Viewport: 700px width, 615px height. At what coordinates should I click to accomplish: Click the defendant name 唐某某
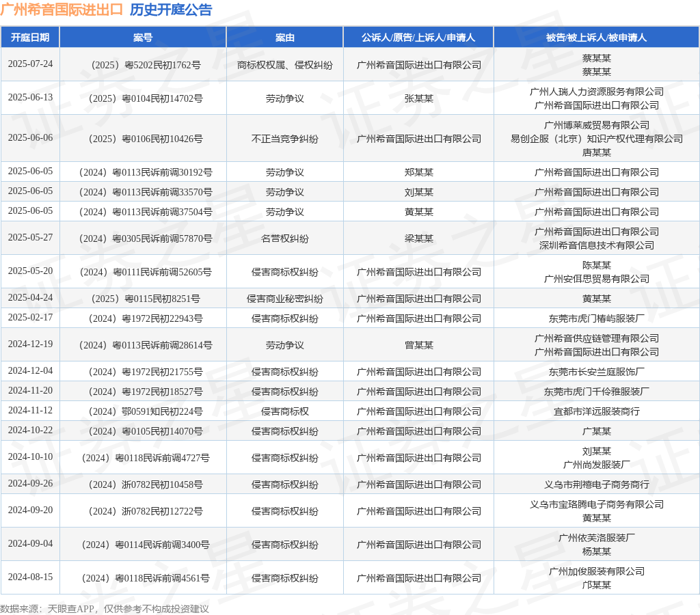(x=596, y=152)
